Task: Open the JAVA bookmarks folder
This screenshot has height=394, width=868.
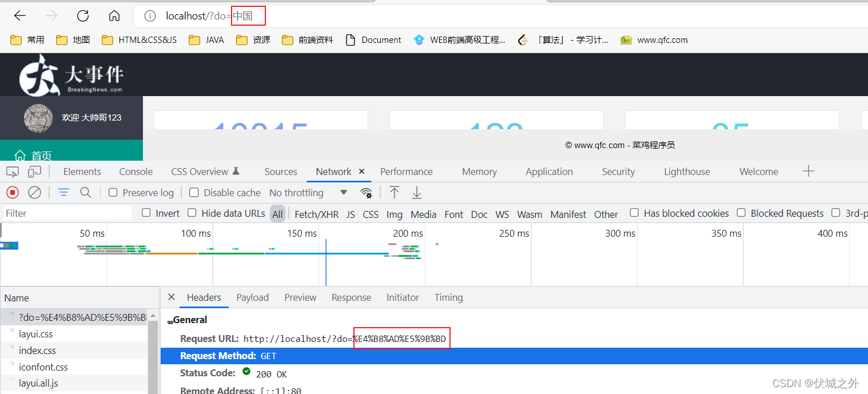Action: pyautogui.click(x=206, y=40)
